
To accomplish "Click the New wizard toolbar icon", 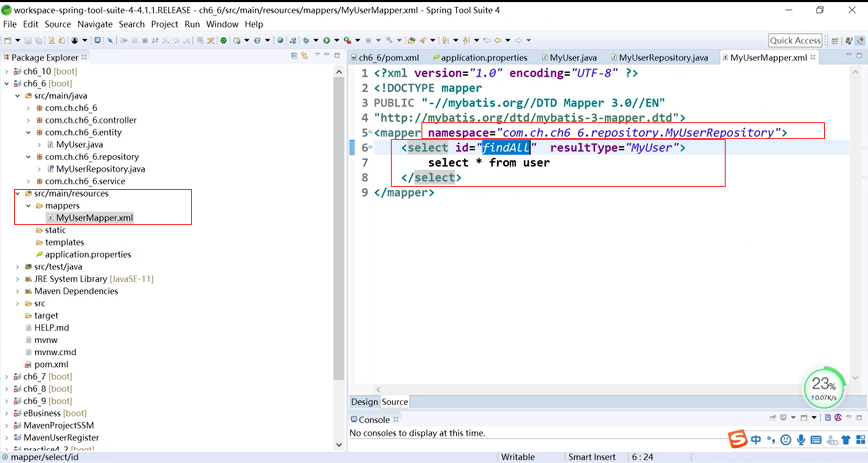I will pyautogui.click(x=8, y=41).
